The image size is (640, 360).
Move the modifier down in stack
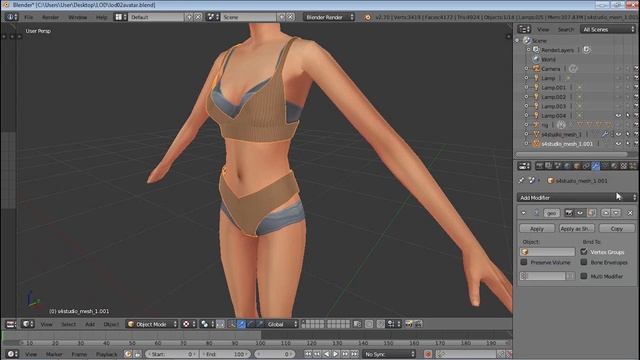(616, 213)
